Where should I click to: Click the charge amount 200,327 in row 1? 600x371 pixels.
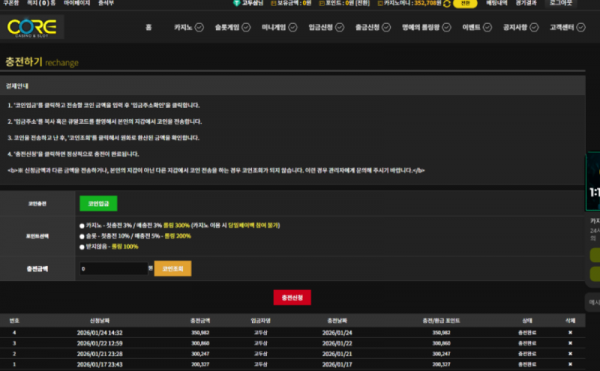(x=200, y=364)
